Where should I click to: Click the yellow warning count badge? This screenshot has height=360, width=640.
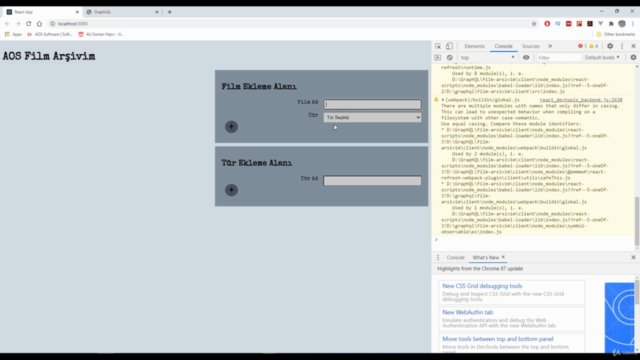pyautogui.click(x=593, y=46)
